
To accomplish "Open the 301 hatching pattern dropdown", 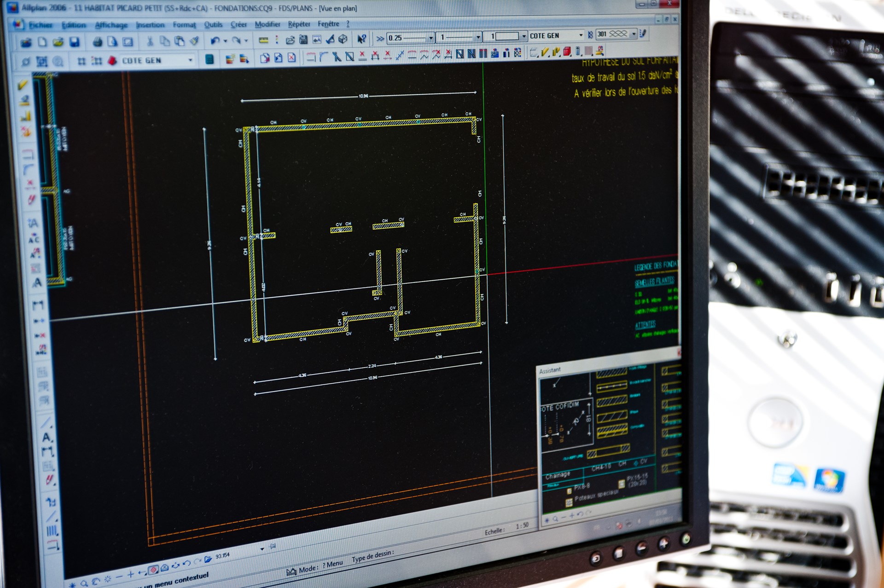I will 634,34.
